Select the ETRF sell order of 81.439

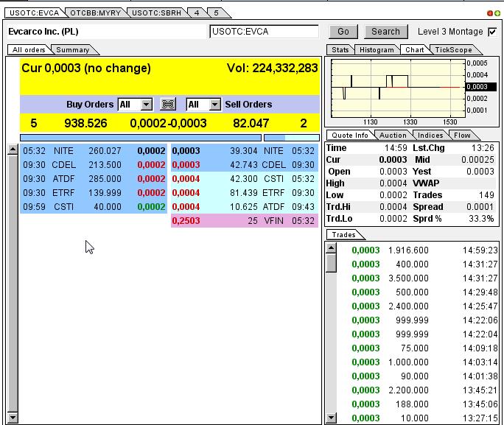pos(245,193)
